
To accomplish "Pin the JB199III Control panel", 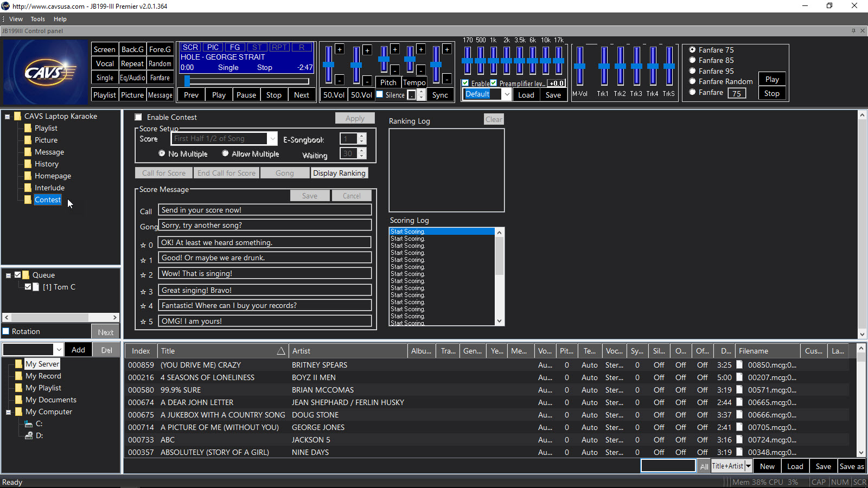I will pos(853,31).
